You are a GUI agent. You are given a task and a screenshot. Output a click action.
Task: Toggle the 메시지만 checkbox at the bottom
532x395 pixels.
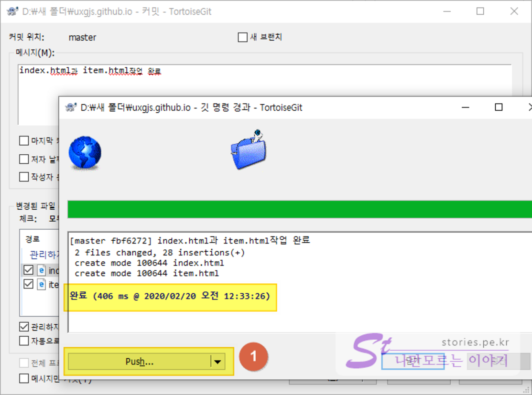click(24, 379)
